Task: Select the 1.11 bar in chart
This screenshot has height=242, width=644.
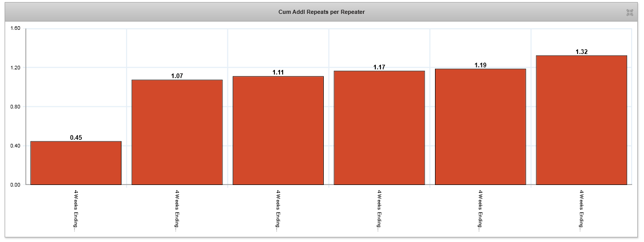Action: [x=278, y=131]
